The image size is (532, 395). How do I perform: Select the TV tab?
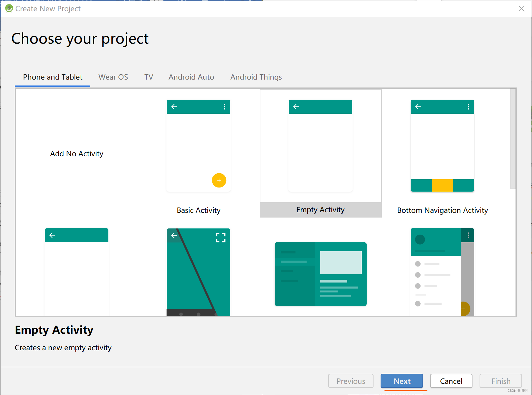(x=148, y=77)
